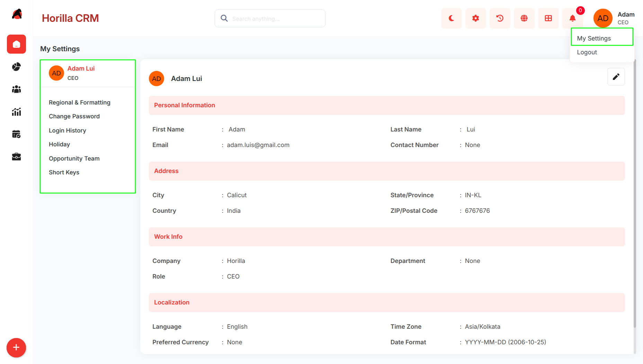The image size is (643, 364).
Task: Go to the home icon in sidebar
Action: 16,44
